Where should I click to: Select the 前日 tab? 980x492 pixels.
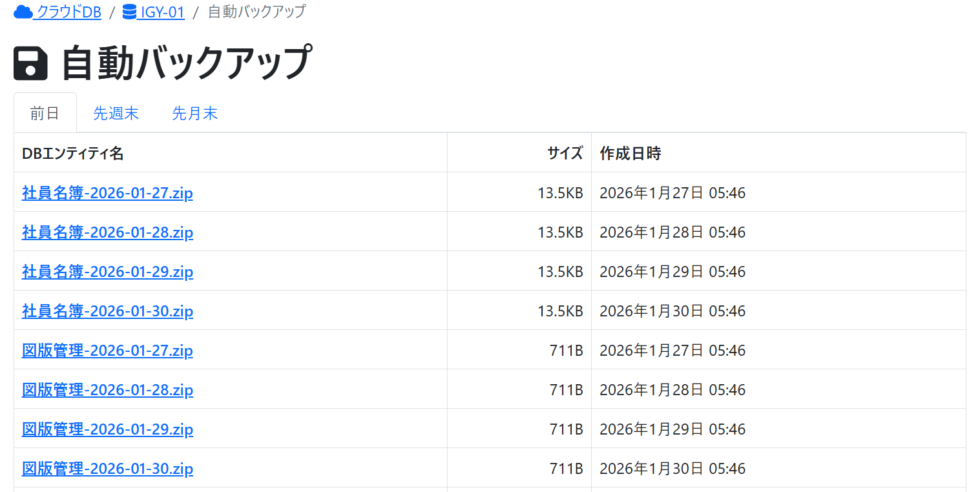(45, 114)
